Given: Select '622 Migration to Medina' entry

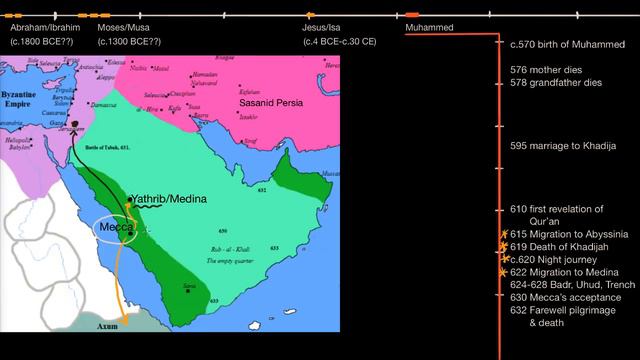Looking at the screenshot, I should [x=564, y=272].
